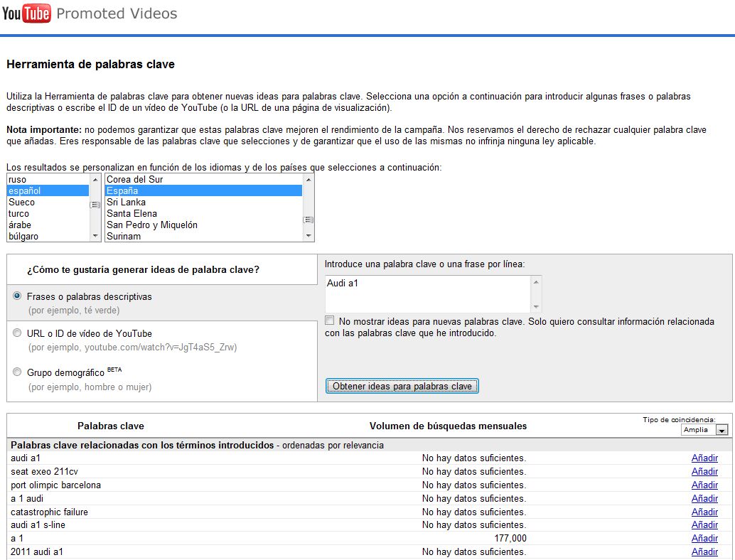Click 'Añadir' for keyword 'a 1'
Screen dimensions: 735x560
click(704, 539)
